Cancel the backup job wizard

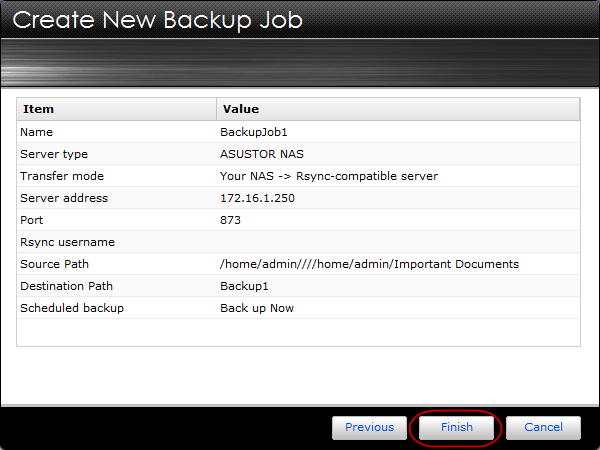click(x=543, y=427)
